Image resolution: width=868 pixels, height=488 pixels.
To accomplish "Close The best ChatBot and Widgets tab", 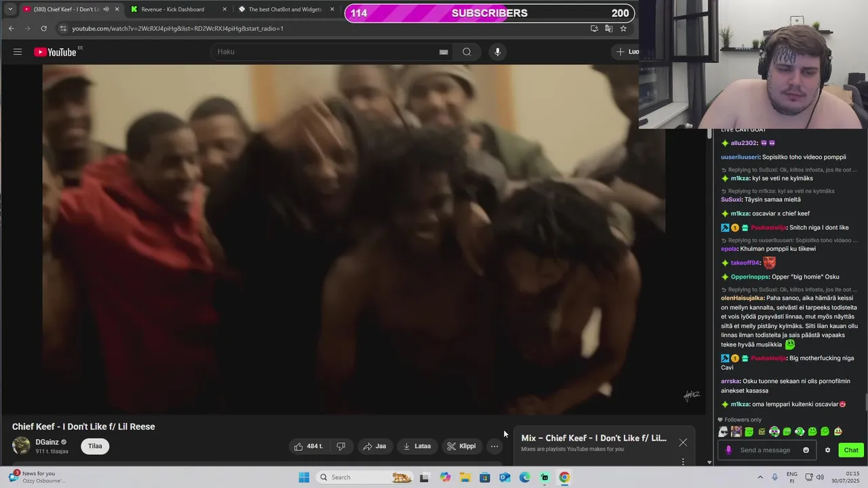I will coord(332,9).
